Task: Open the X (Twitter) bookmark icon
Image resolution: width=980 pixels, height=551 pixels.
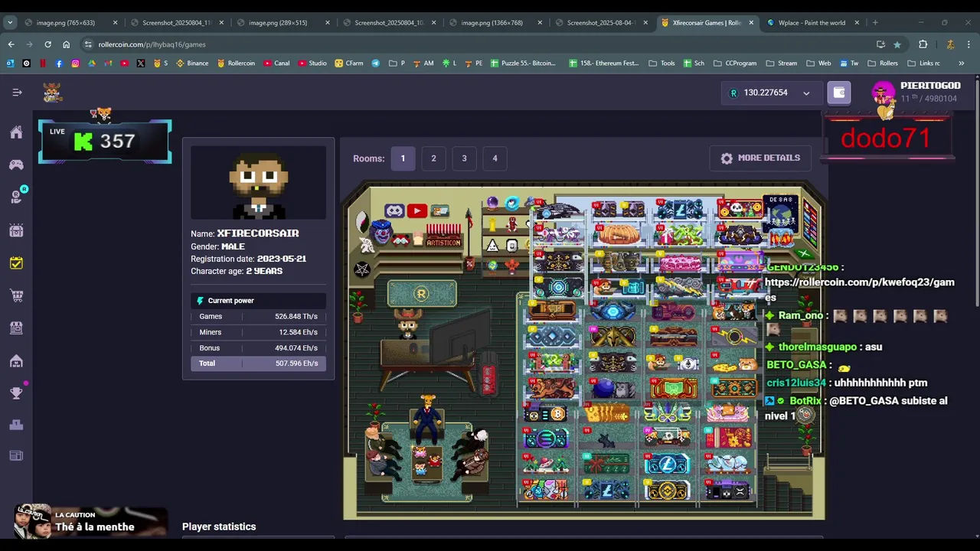Action: coord(141,63)
